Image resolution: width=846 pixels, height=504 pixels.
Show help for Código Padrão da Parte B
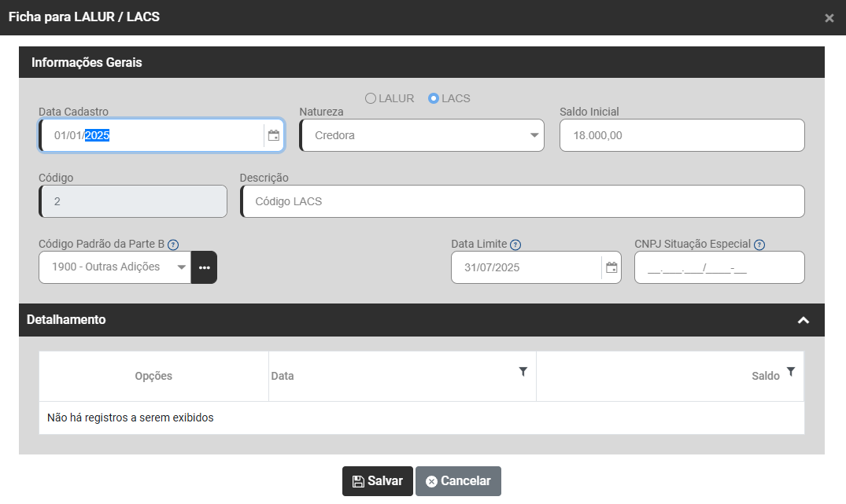pos(173,245)
